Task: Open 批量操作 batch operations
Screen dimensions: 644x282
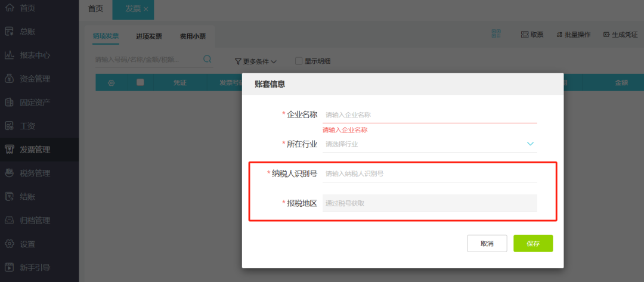Action: 574,35
